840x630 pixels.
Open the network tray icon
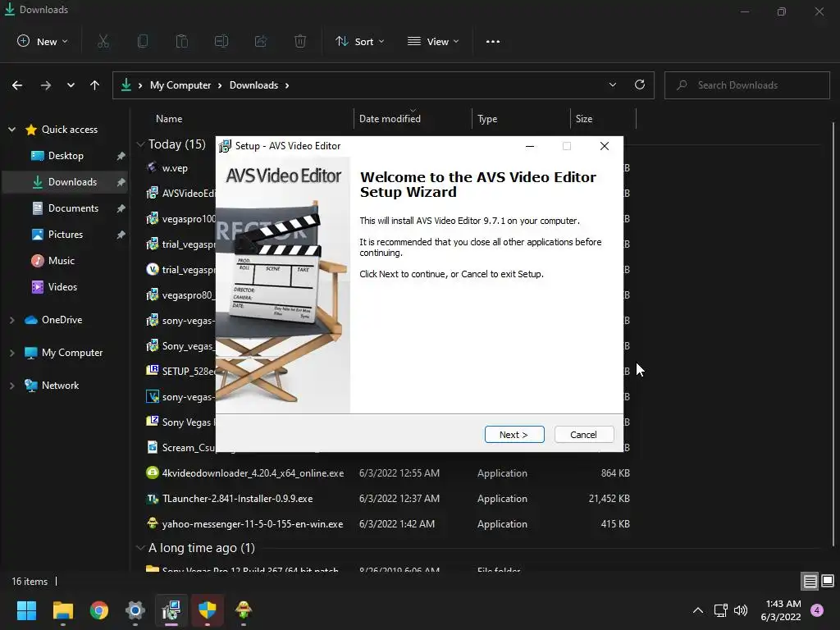pyautogui.click(x=720, y=610)
